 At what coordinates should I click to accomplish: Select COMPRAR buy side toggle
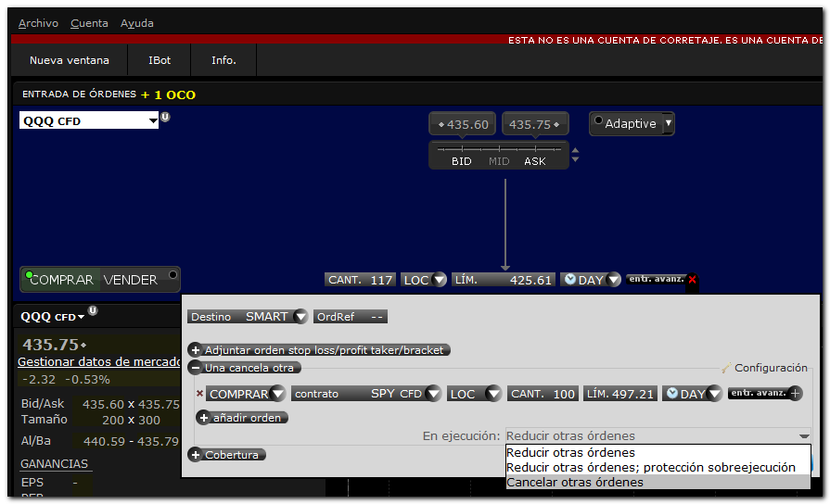click(61, 280)
